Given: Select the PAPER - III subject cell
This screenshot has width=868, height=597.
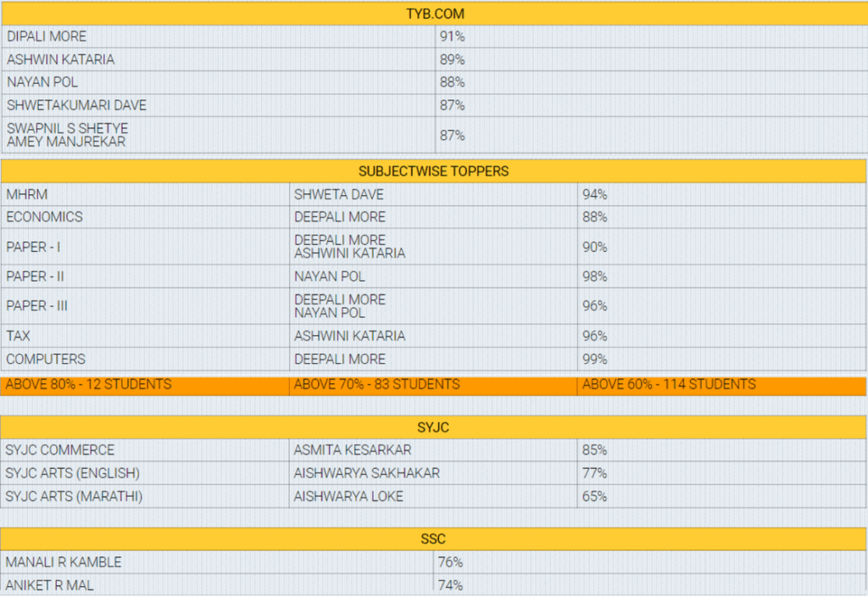Looking at the screenshot, I should [145, 305].
